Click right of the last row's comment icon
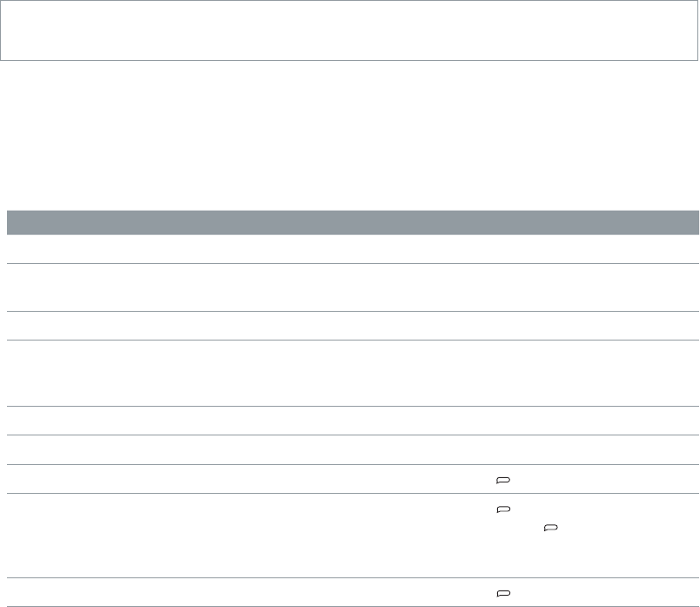 (x=602, y=593)
